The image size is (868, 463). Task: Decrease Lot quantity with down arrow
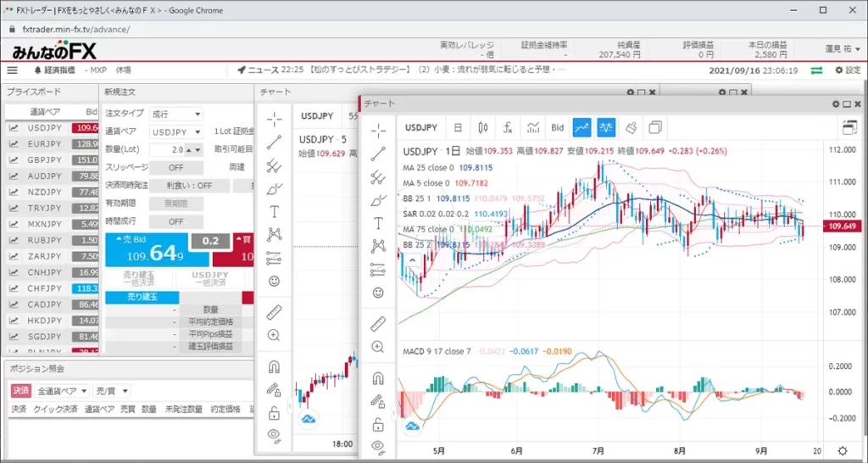click(198, 149)
